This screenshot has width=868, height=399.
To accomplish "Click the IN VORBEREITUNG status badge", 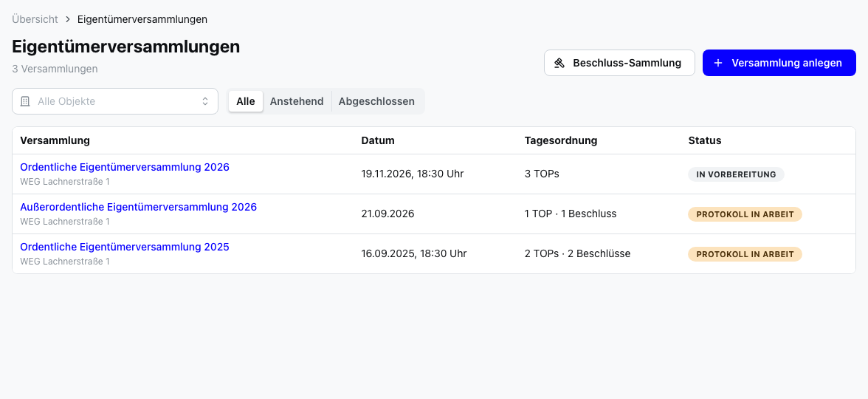I will click(737, 174).
